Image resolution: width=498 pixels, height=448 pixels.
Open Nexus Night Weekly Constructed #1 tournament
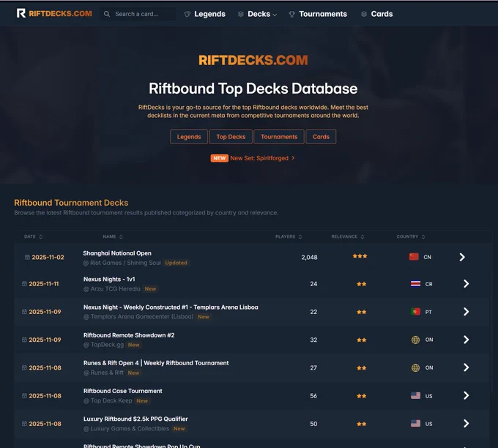(171, 307)
